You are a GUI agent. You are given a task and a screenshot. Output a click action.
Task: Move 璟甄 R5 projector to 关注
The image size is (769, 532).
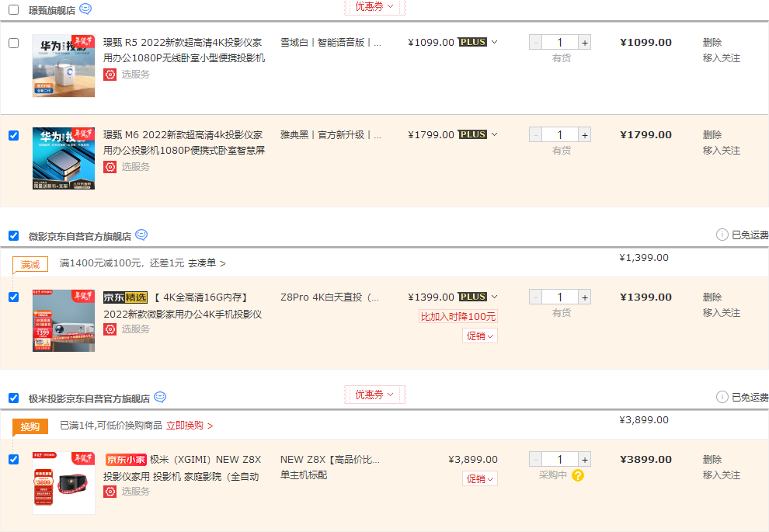point(722,58)
